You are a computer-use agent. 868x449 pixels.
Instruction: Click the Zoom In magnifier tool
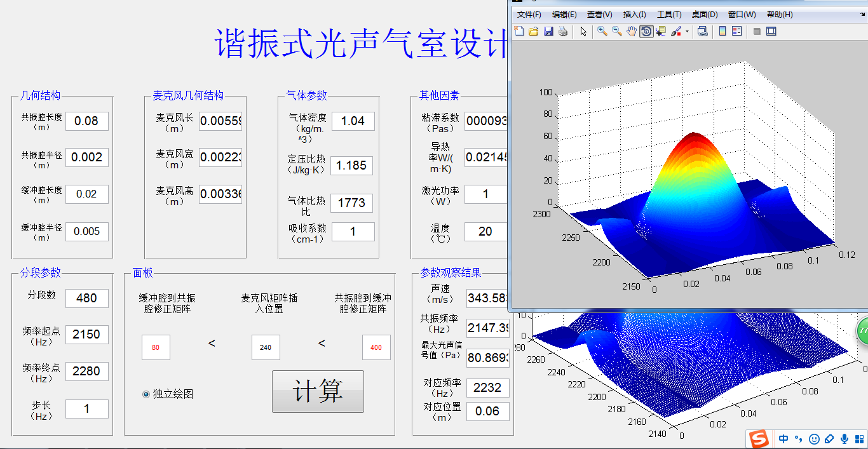coord(602,31)
